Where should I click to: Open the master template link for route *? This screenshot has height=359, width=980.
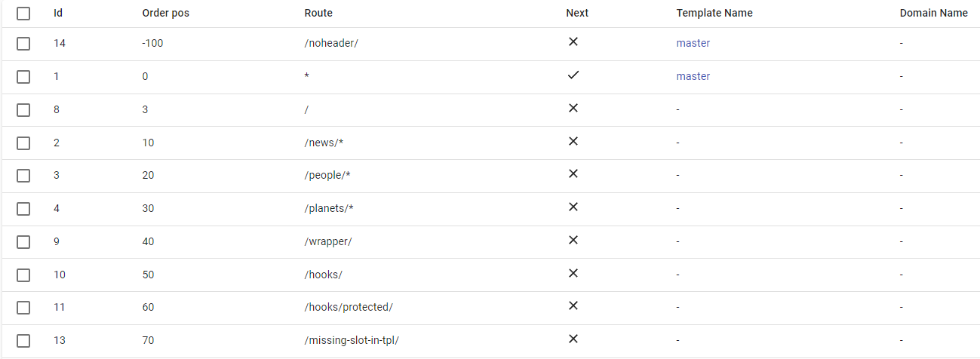coord(693,76)
